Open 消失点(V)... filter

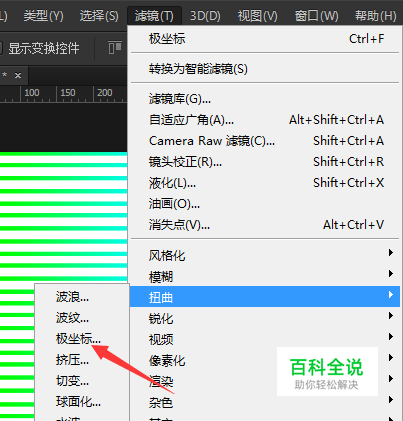265,225
